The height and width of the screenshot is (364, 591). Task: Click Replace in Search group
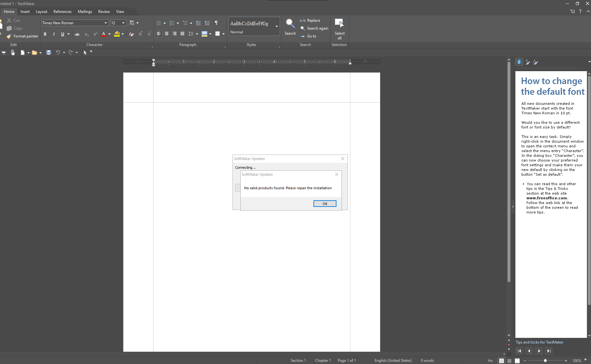point(310,20)
